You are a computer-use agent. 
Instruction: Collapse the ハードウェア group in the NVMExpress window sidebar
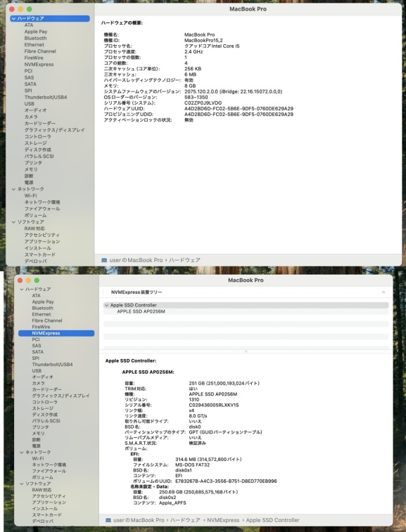(22, 290)
